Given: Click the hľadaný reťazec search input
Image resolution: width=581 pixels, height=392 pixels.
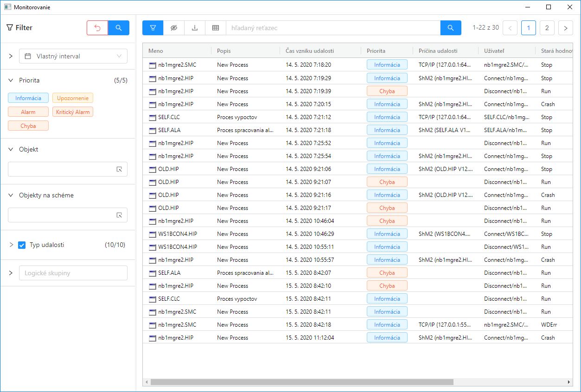Looking at the screenshot, I should click(333, 28).
